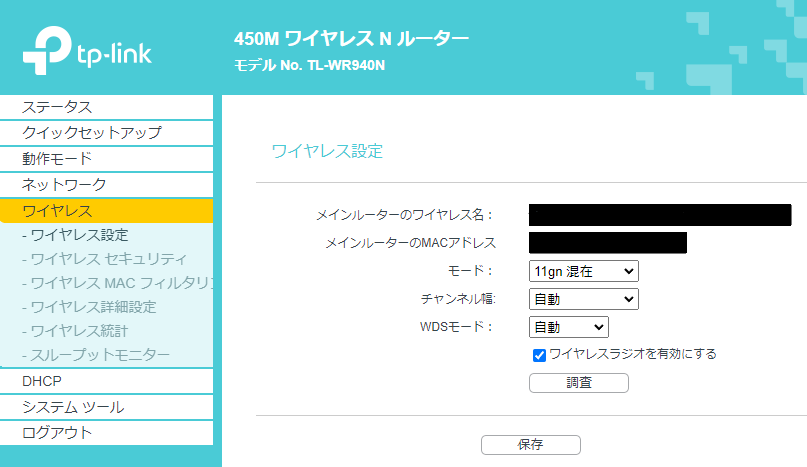Open the モード dropdown showing 11gn 混在
This screenshot has width=807, height=467.
(x=584, y=271)
